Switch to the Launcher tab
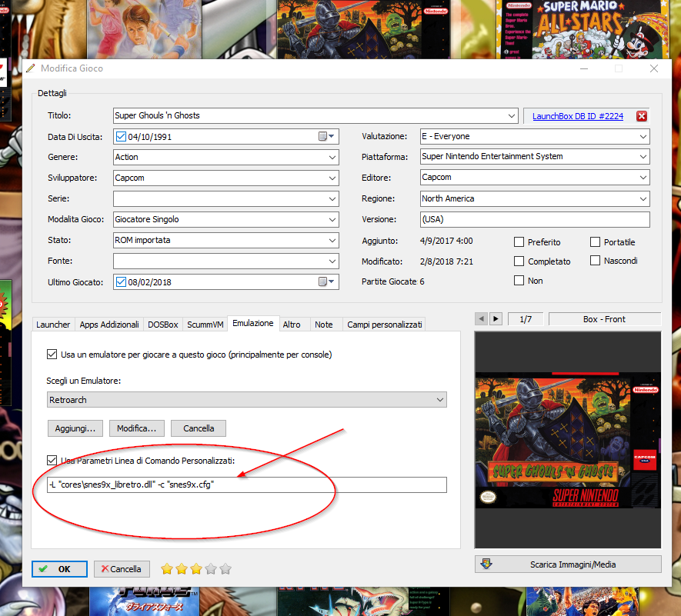Screen dimensions: 681x616 tap(53, 325)
